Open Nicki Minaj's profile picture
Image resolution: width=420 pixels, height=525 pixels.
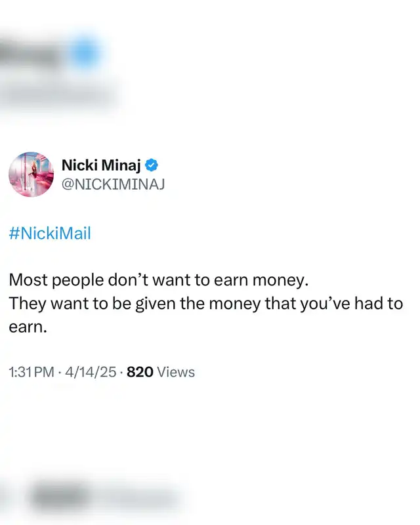coord(31,174)
